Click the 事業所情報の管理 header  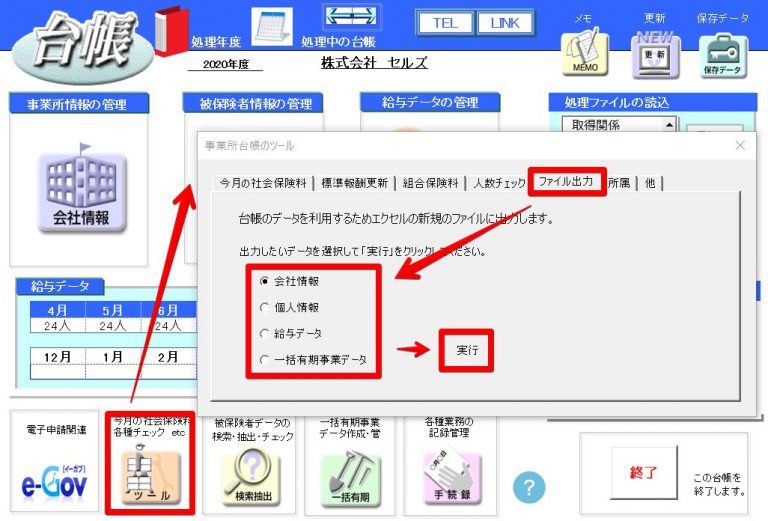click(x=79, y=104)
